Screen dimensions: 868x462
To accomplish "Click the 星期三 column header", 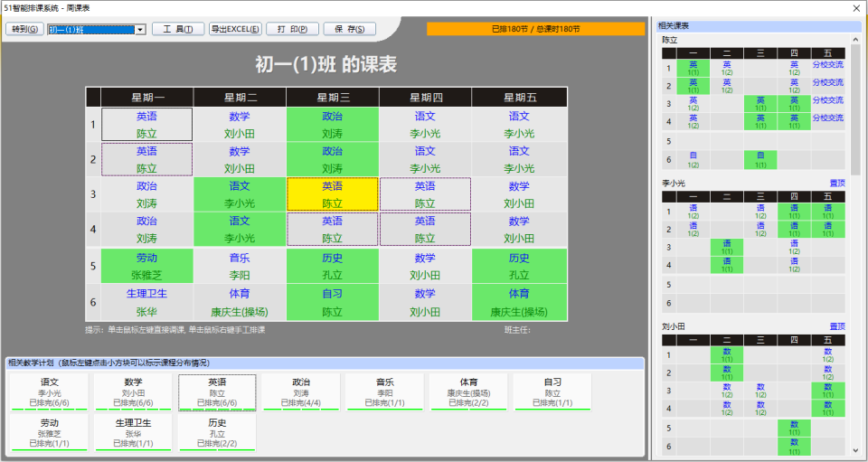I will click(333, 98).
